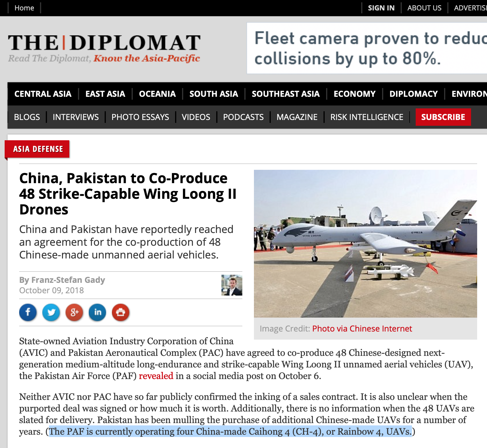This screenshot has height=448, width=487.
Task: Open Photo via Chinese Internet credit link
Action: point(362,329)
